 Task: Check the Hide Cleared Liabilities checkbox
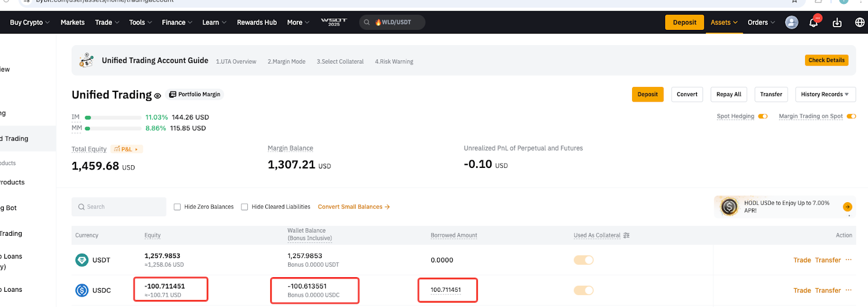click(x=245, y=207)
